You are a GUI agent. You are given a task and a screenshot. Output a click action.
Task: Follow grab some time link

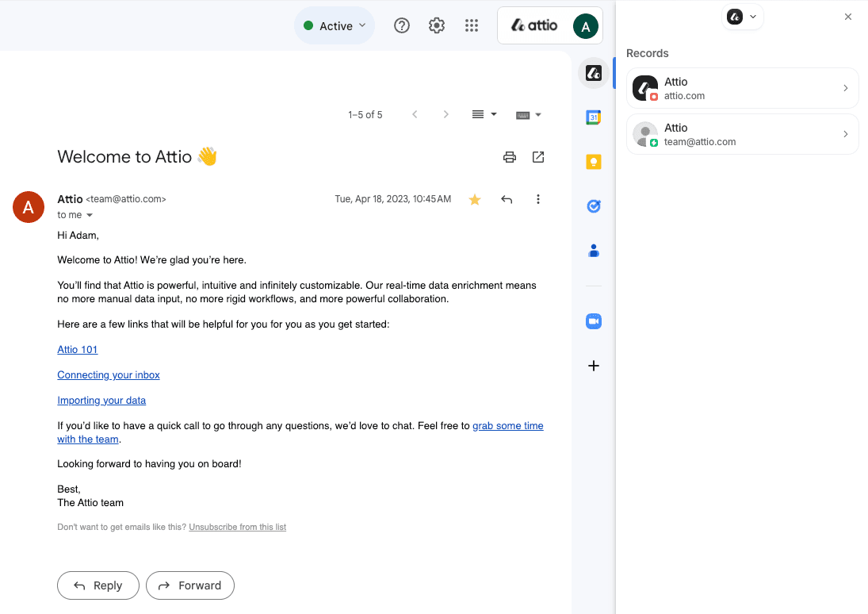[507, 425]
